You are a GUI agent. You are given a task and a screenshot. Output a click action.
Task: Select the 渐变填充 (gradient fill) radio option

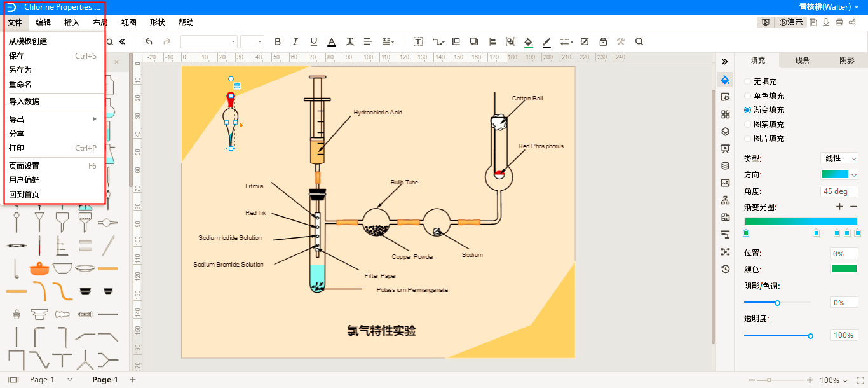tap(747, 110)
